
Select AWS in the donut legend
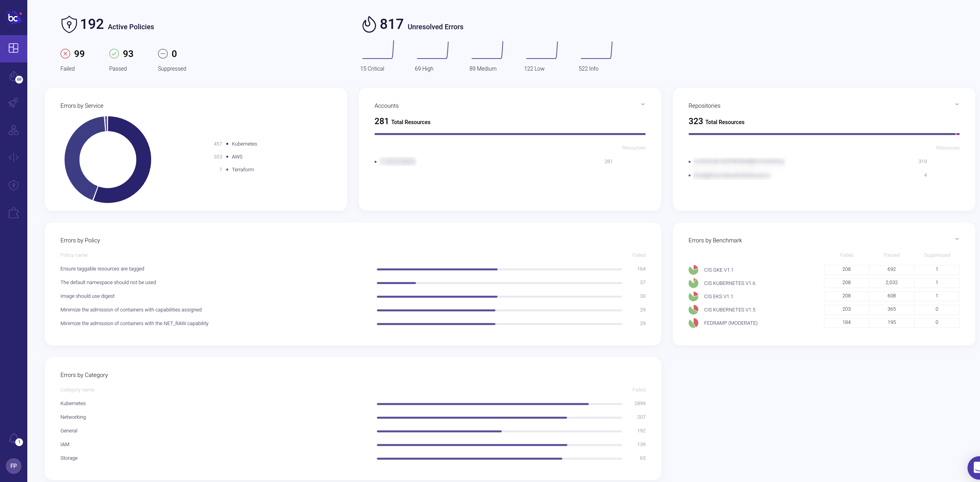pyautogui.click(x=237, y=157)
